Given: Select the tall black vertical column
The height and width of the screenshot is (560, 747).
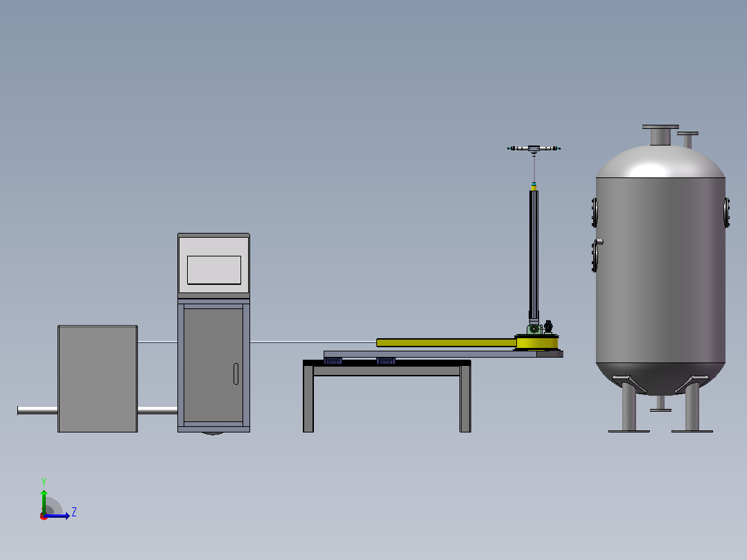Looking at the screenshot, I should [534, 255].
